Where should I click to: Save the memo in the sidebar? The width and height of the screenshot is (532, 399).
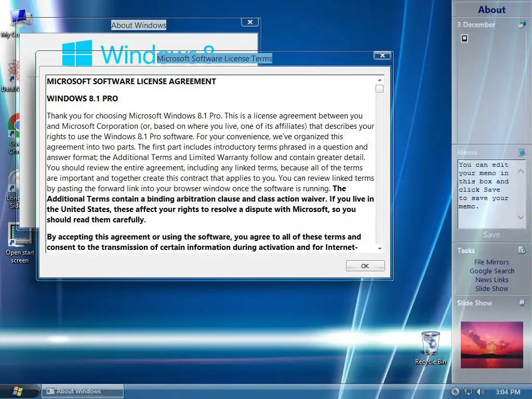(491, 234)
